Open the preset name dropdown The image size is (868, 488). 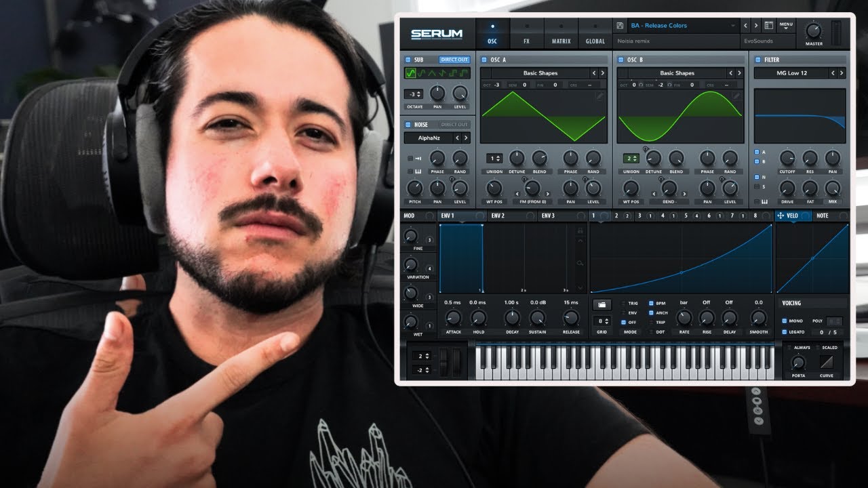coord(683,26)
